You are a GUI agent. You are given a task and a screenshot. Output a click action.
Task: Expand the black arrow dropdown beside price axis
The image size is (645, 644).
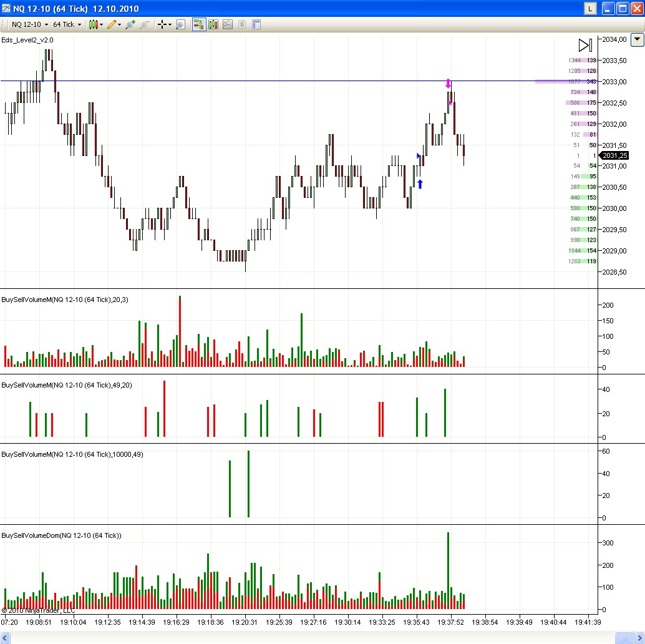tap(637, 40)
